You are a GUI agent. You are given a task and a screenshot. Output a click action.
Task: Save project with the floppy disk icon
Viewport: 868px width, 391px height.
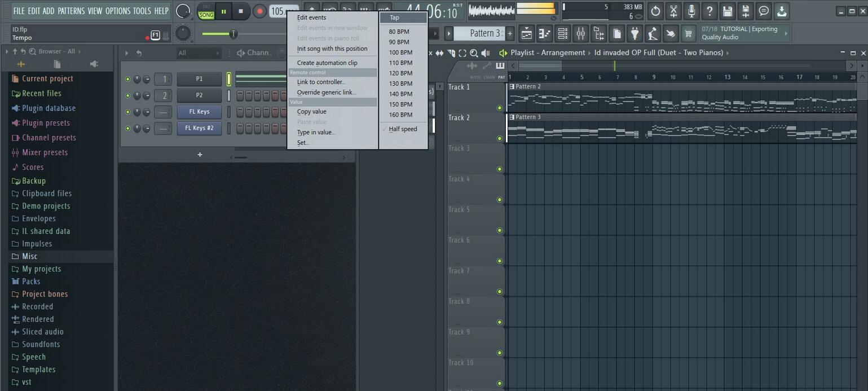point(728,11)
